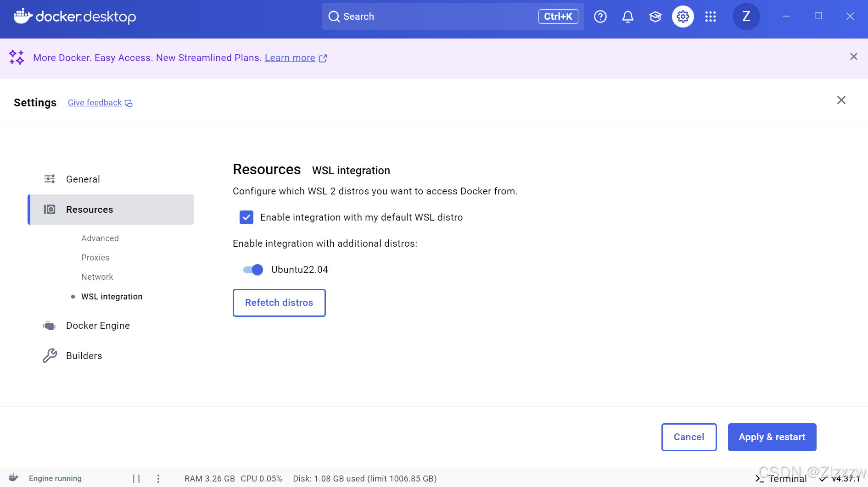Open the Z account avatar
The image size is (868, 487).
point(746,17)
